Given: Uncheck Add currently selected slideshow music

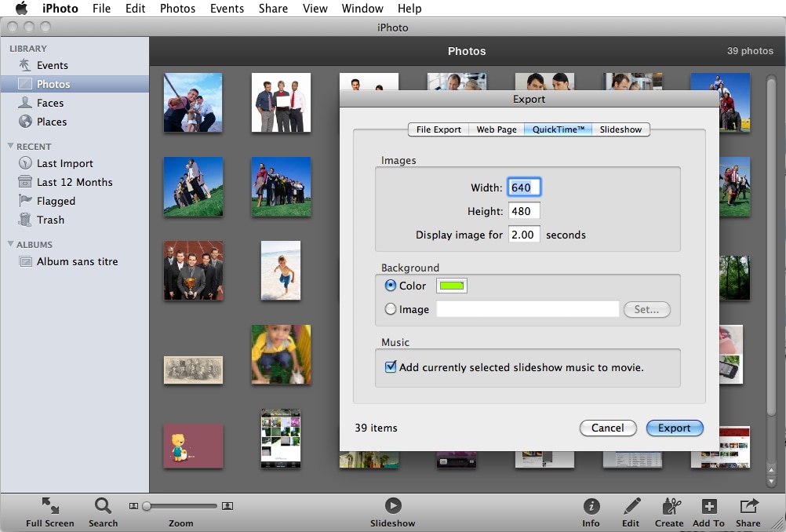Looking at the screenshot, I should pyautogui.click(x=390, y=366).
